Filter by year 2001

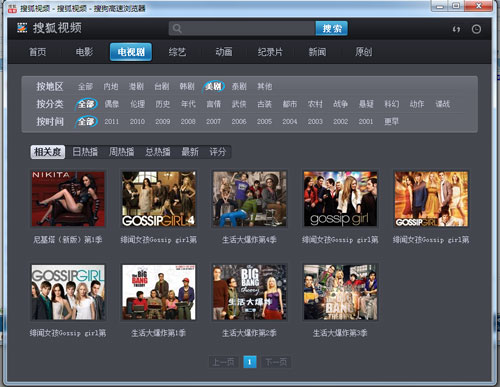(x=366, y=122)
